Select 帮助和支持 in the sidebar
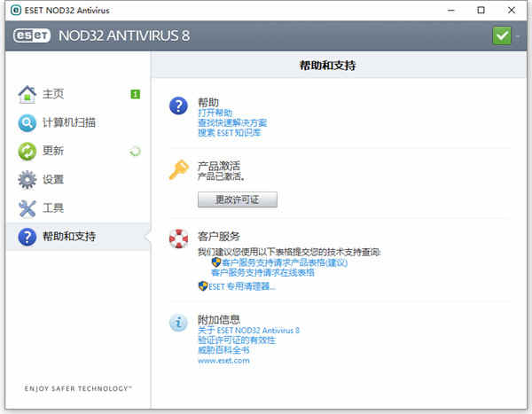This screenshot has width=532, height=414. click(78, 237)
